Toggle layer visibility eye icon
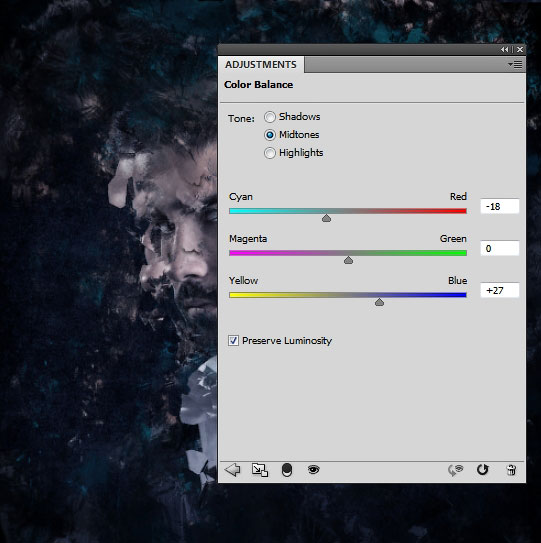 point(313,470)
